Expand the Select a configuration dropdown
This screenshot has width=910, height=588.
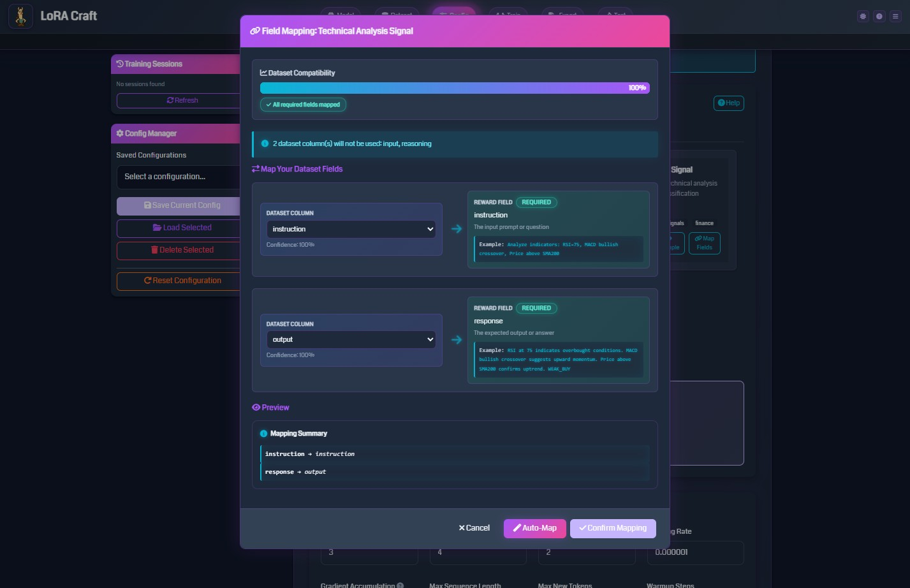point(179,177)
